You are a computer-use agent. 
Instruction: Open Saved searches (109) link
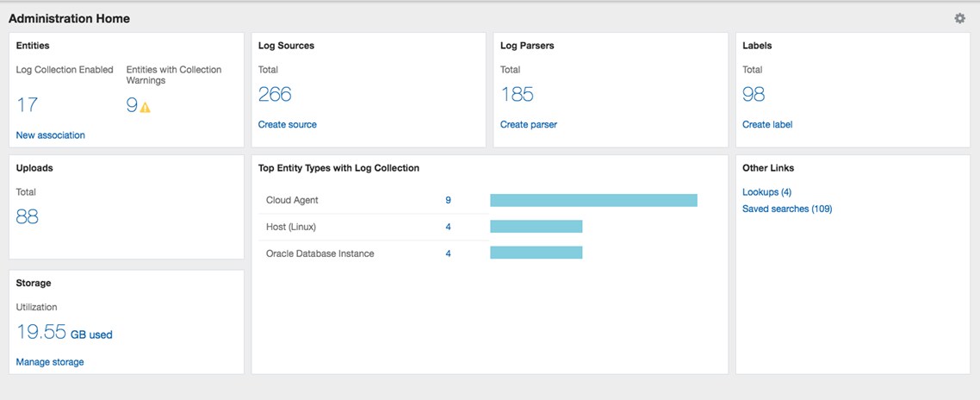pos(787,209)
